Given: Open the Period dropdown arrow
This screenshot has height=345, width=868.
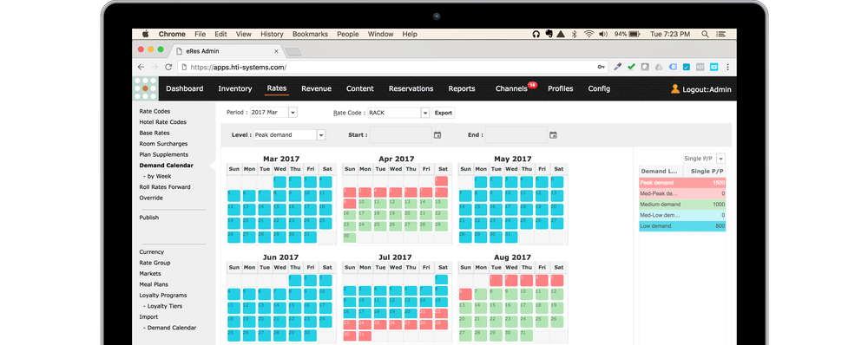Looking at the screenshot, I should tap(293, 113).
